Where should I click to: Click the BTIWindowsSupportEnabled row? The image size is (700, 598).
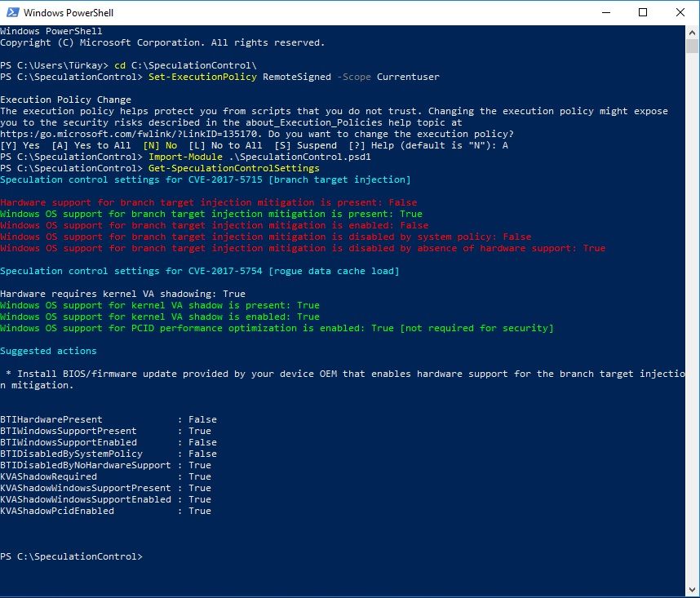coord(109,442)
